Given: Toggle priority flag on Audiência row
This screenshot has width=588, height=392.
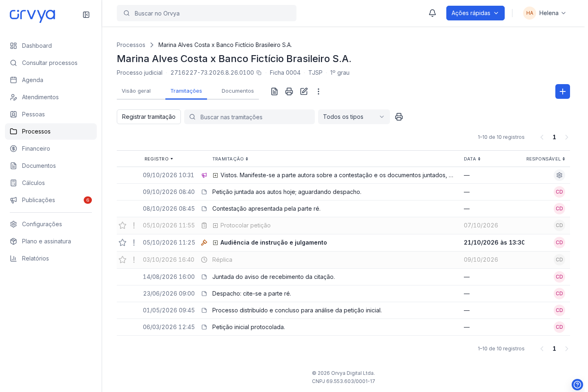Looking at the screenshot, I should 134,243.
